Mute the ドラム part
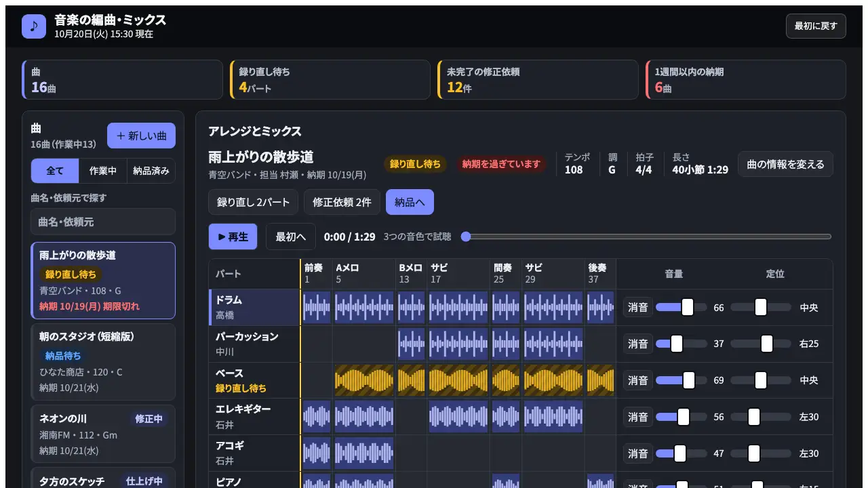868x488 pixels. [x=638, y=307]
